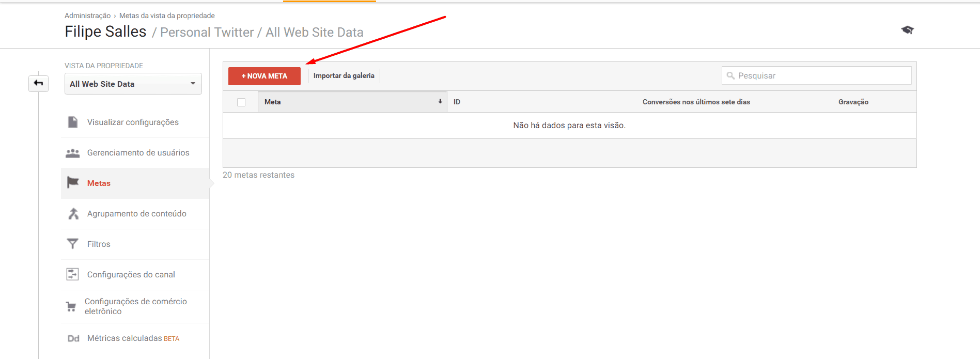Open the graduation cap education icon

[908, 30]
